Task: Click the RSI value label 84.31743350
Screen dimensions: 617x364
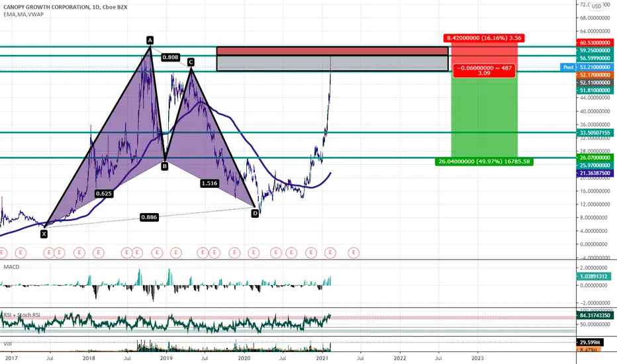Action: [594, 315]
